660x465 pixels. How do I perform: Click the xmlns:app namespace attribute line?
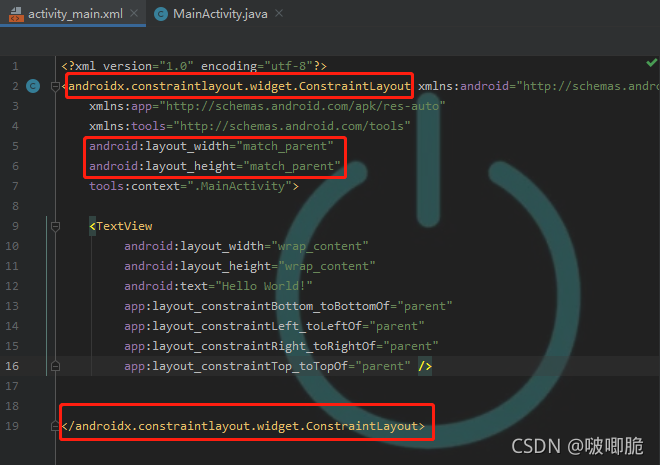coord(267,106)
